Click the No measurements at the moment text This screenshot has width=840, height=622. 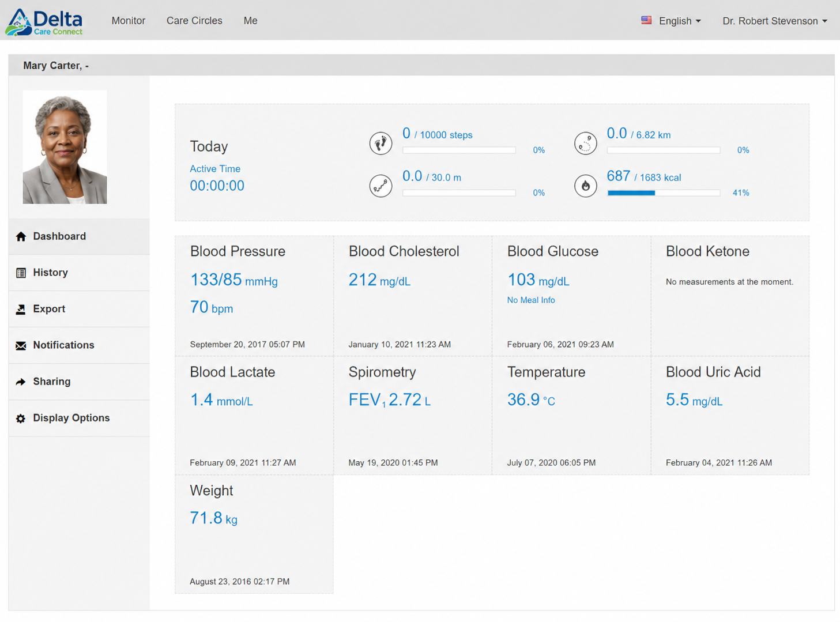729,282
